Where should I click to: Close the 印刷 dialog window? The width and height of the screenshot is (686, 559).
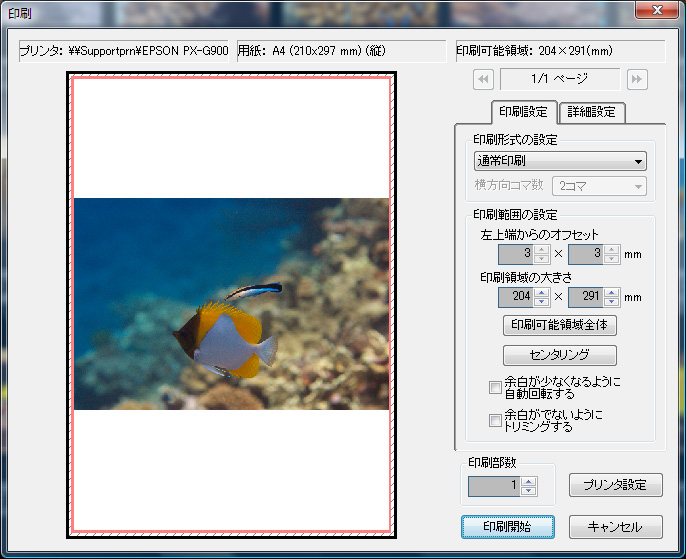657,10
